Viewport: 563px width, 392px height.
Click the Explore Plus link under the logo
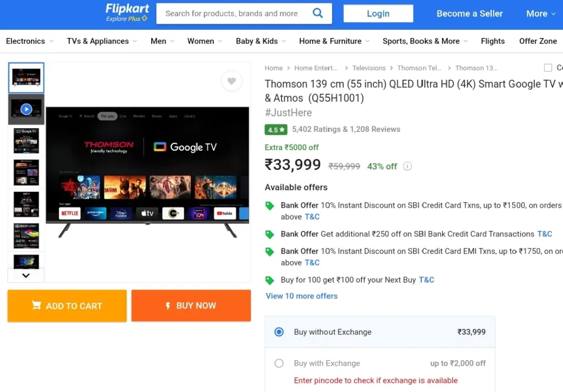tap(126, 19)
